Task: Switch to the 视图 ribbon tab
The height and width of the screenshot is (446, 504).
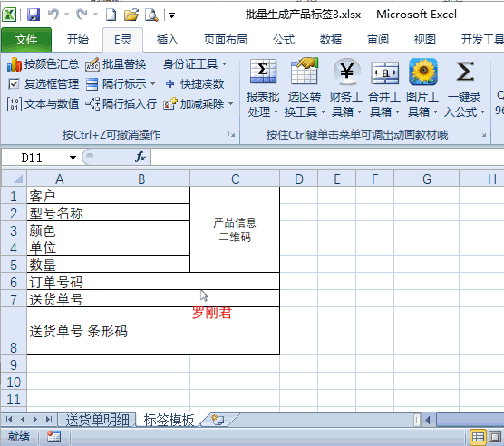Action: [425, 40]
